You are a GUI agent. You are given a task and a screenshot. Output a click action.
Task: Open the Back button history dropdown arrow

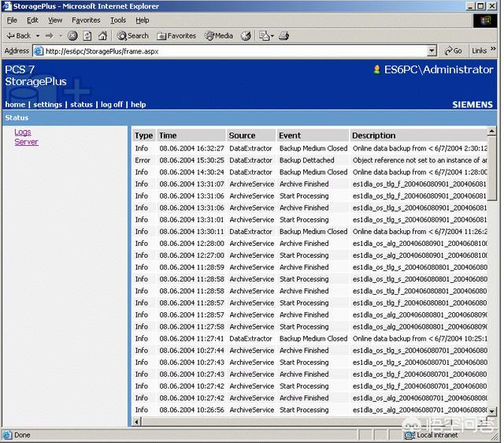[37, 35]
